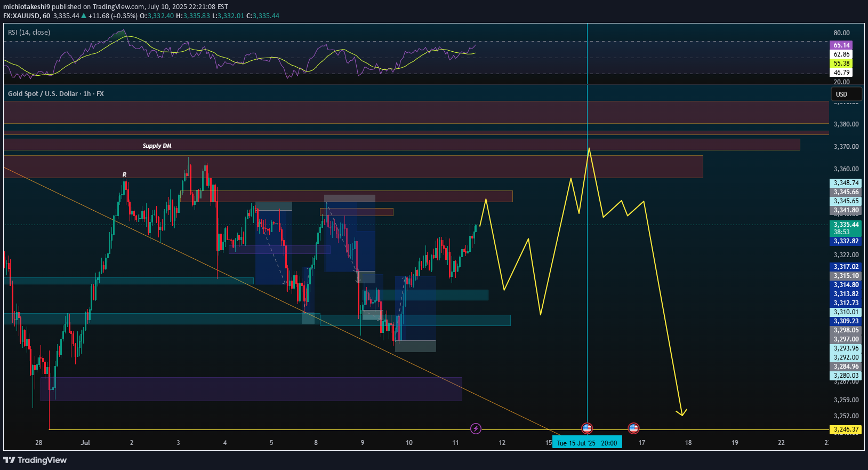Click the 8 date on the time axis

(x=316, y=443)
